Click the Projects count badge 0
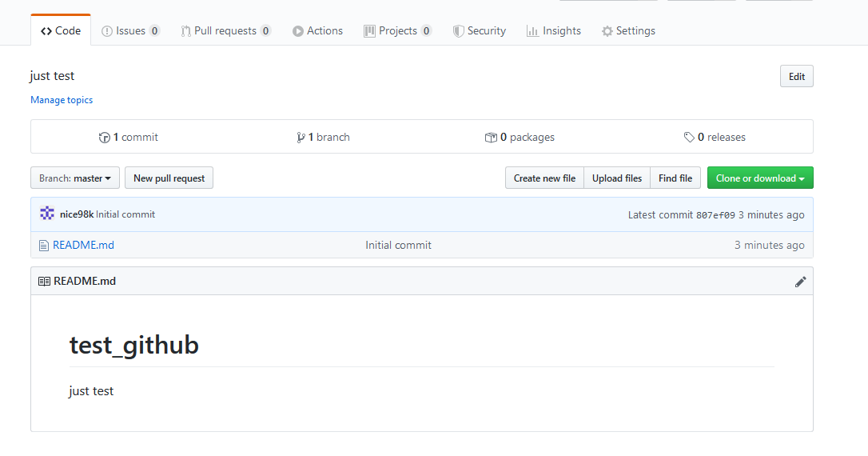 pyautogui.click(x=426, y=31)
